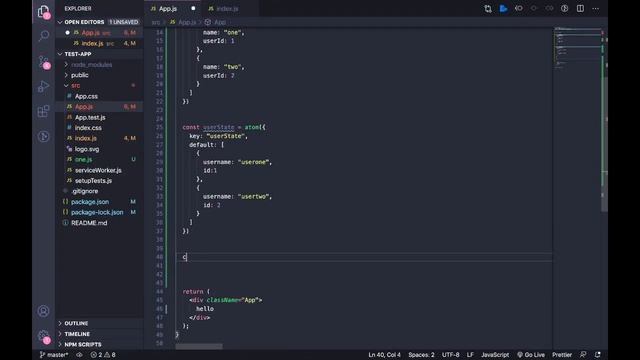Click the App symbol icon in breadcrumbs

[208, 22]
